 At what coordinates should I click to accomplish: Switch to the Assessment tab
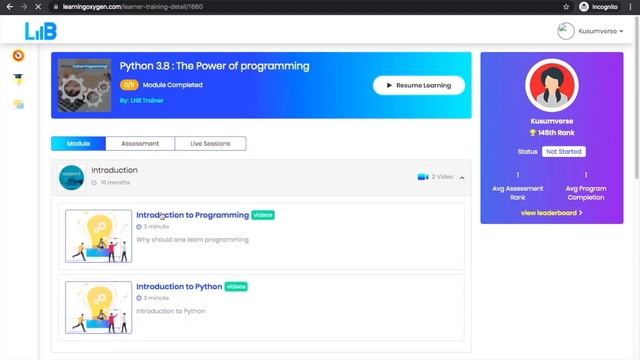click(x=140, y=144)
